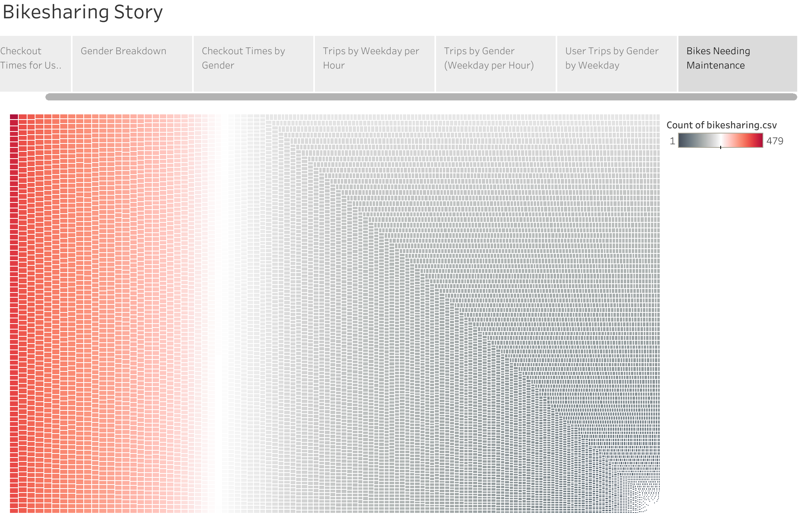The image size is (798, 532).
Task: Select the darkest red treemap cell at top-left
Action: tap(14, 117)
